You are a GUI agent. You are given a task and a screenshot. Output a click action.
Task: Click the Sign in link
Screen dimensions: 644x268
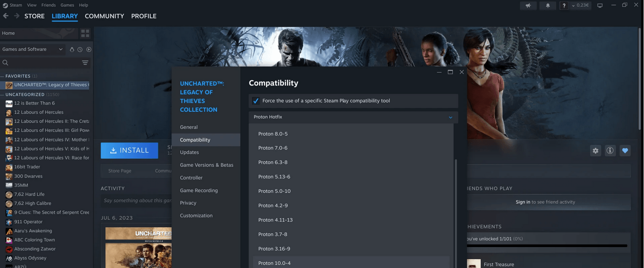523,202
